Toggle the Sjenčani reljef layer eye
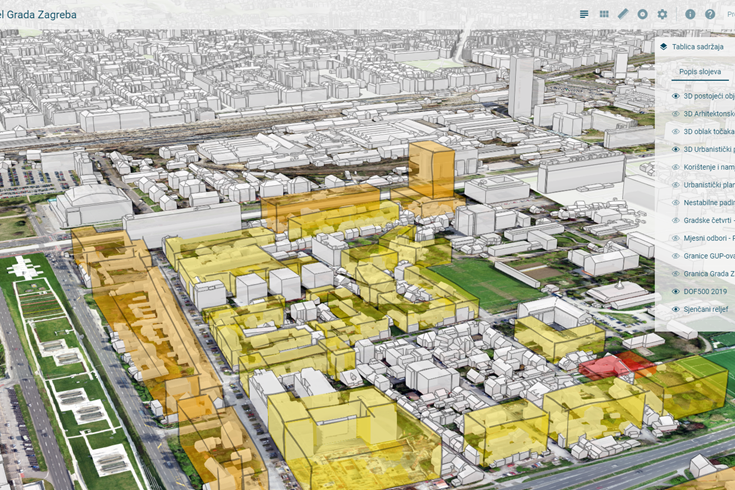The height and width of the screenshot is (490, 735). point(675,309)
